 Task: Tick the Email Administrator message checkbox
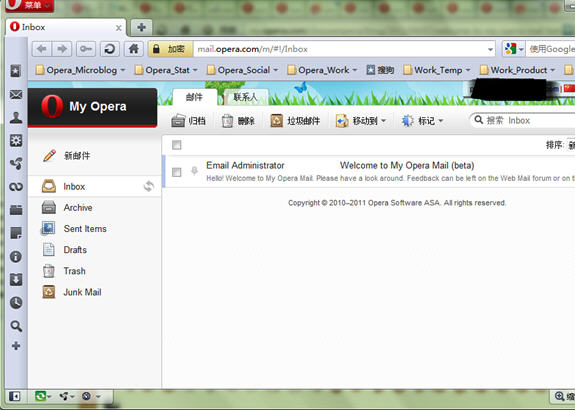tap(177, 172)
